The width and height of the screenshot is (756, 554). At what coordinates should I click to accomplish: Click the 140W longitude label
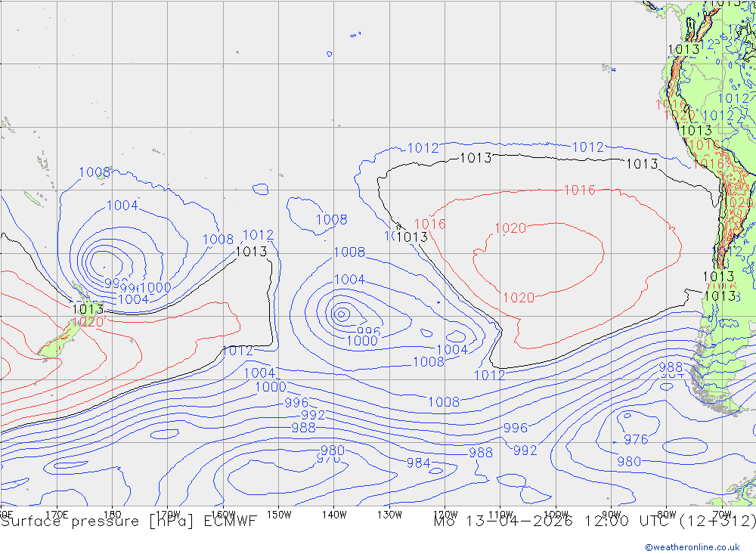[334, 515]
